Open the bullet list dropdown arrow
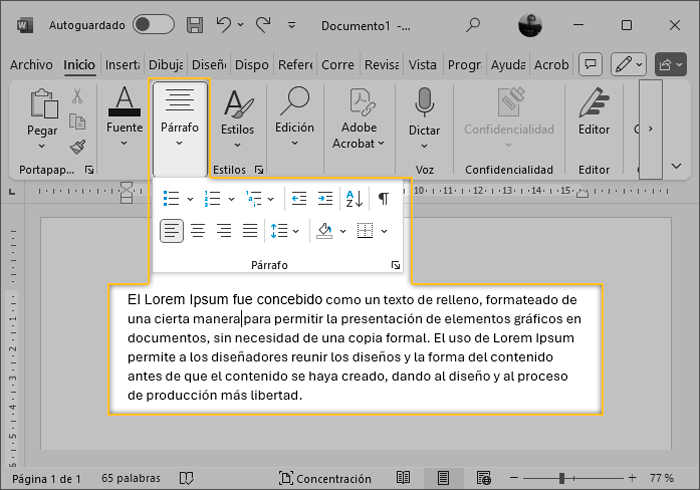Image resolution: width=700 pixels, height=490 pixels. point(190,200)
